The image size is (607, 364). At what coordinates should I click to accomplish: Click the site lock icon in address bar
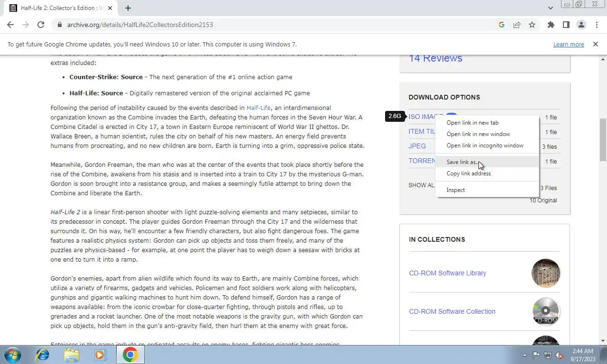pos(59,25)
